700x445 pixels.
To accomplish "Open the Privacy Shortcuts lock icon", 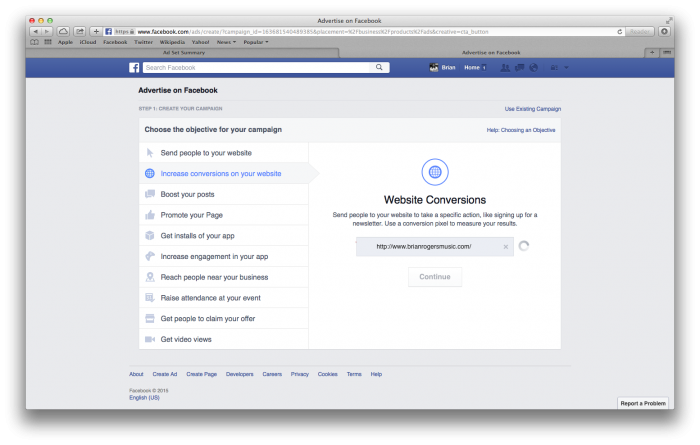I will pos(554,67).
